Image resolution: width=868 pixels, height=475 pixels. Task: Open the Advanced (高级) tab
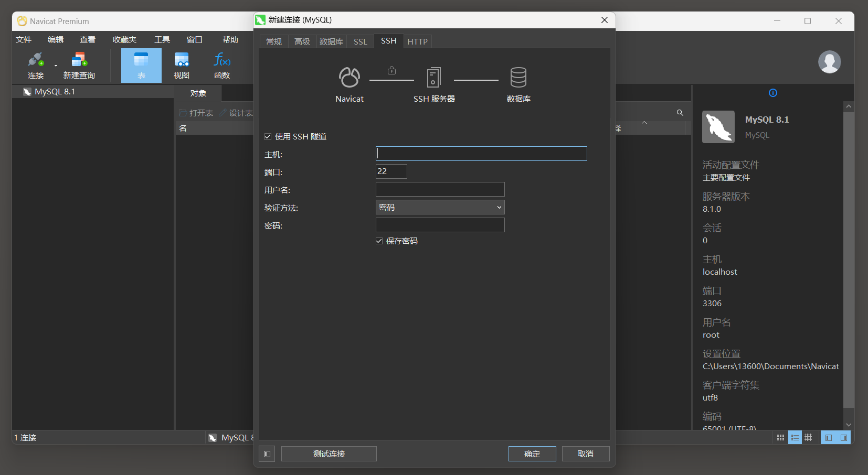tap(302, 41)
